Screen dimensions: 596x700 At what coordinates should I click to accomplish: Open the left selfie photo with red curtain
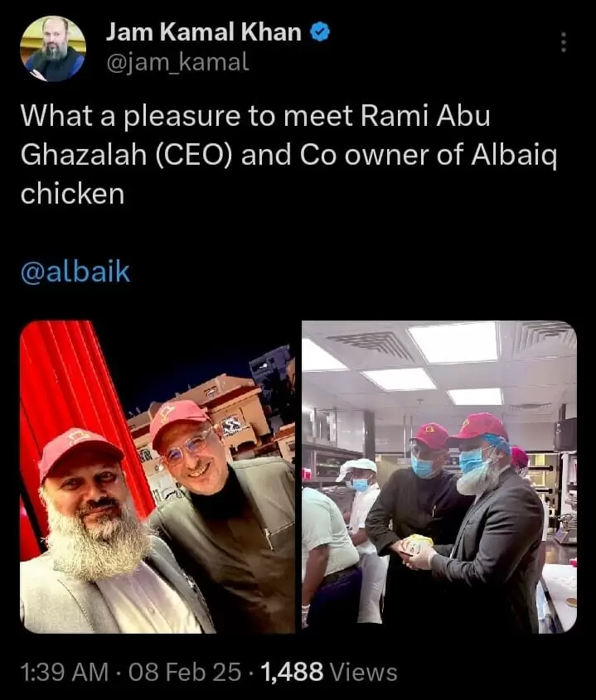tap(157, 477)
